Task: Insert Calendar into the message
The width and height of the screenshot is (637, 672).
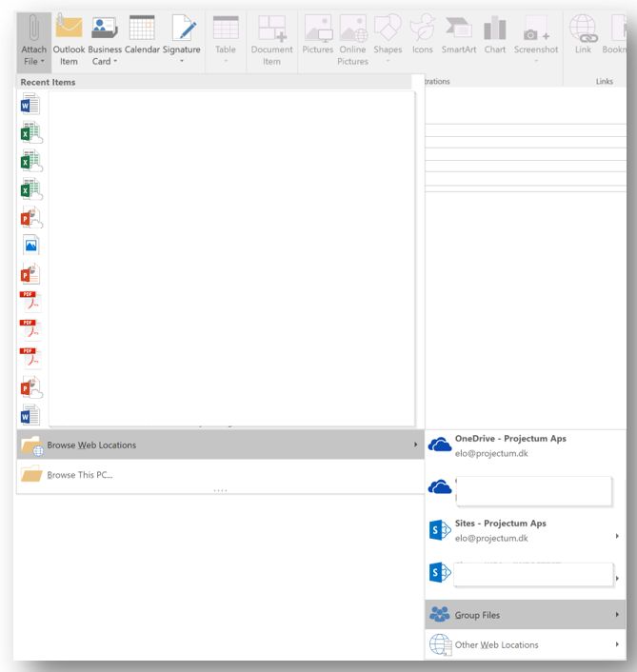Action: [x=142, y=36]
